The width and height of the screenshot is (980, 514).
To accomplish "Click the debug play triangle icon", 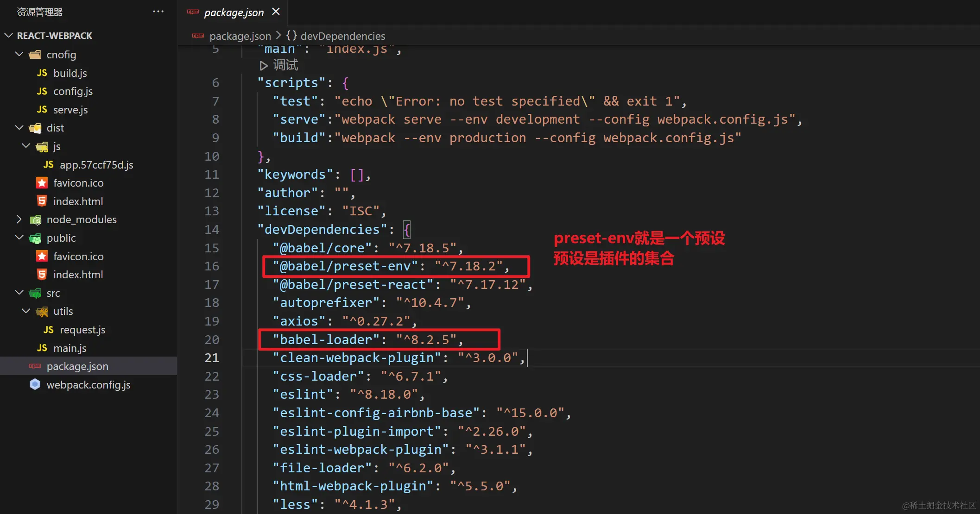I will click(x=263, y=66).
